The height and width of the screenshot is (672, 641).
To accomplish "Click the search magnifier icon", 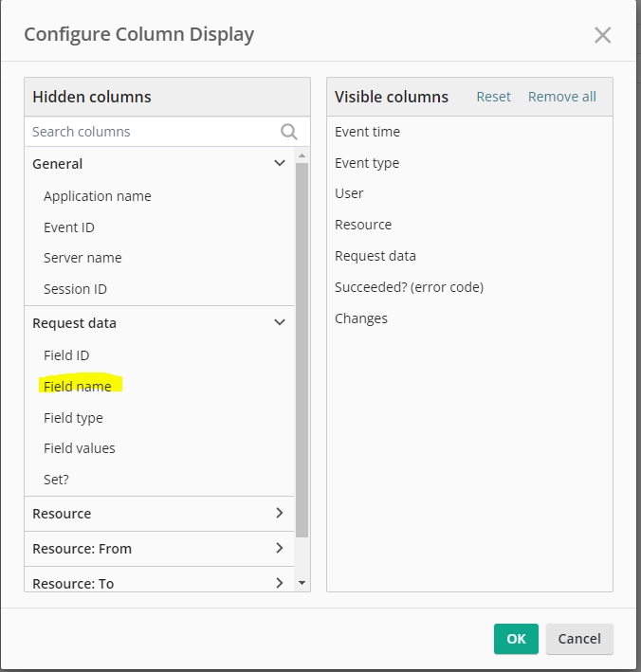I will pyautogui.click(x=289, y=132).
